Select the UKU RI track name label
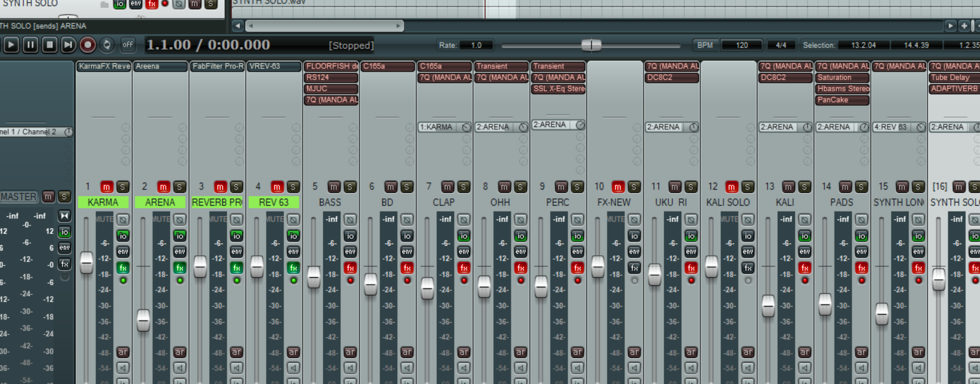The width and height of the screenshot is (980, 384). [x=671, y=202]
